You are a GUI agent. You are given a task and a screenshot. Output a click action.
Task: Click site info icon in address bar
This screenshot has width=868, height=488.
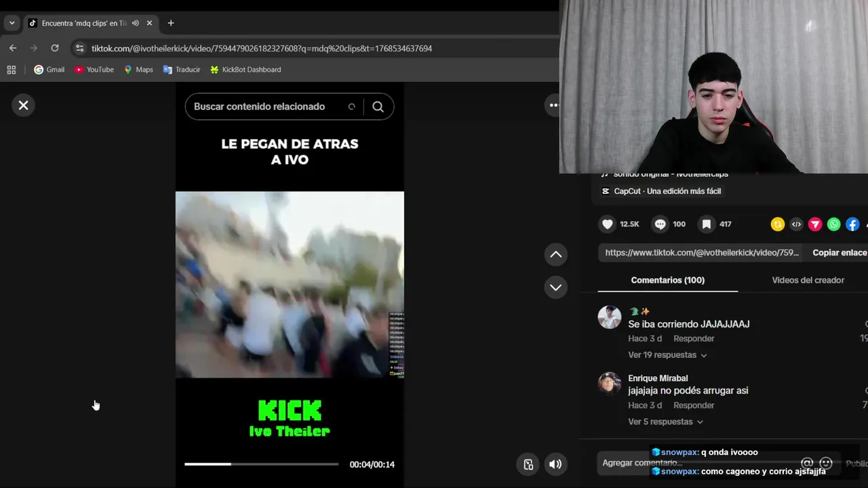80,48
